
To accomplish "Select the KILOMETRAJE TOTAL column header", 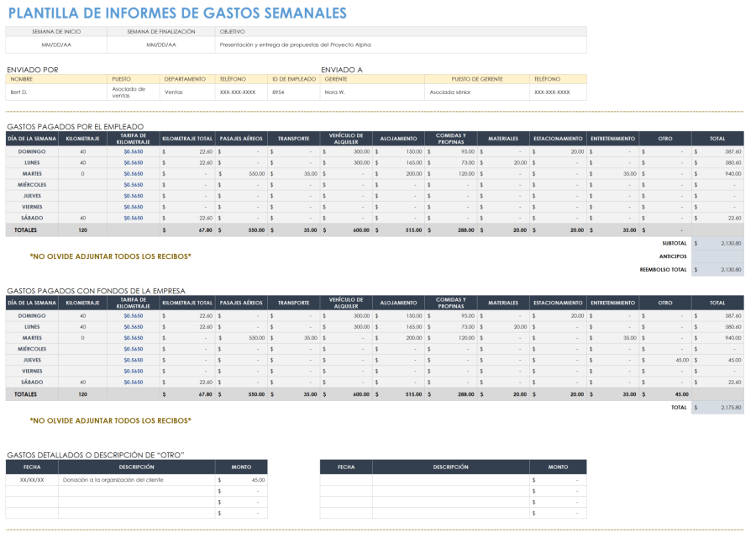I will point(187,137).
